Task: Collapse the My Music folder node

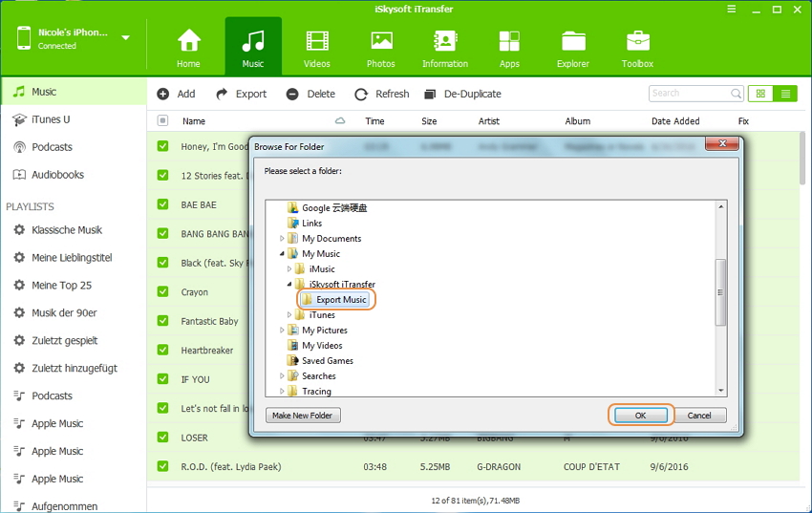Action: [282, 254]
